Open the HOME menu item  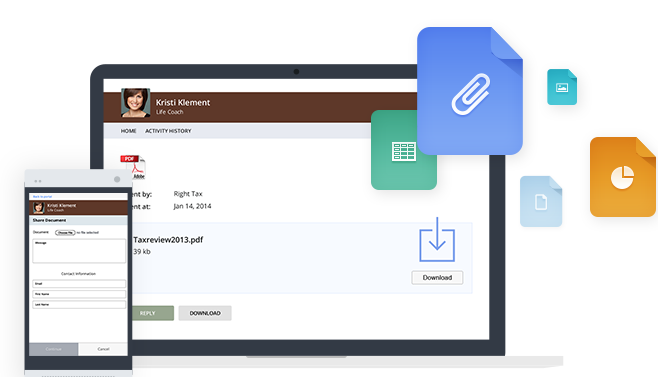[x=128, y=131]
